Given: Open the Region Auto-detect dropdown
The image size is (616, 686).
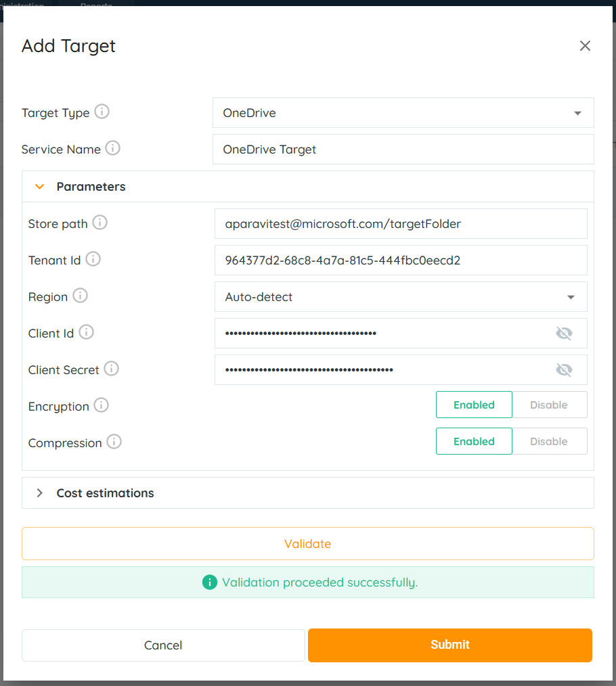Looking at the screenshot, I should 401,297.
